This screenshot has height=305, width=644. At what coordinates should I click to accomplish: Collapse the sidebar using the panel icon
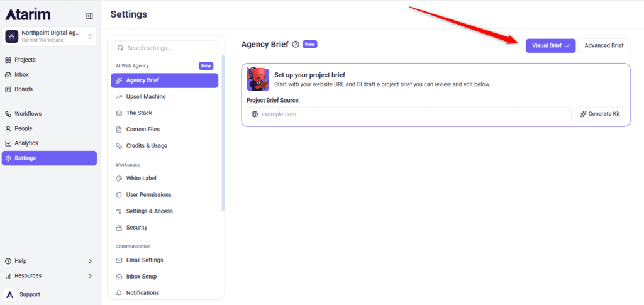click(x=89, y=16)
